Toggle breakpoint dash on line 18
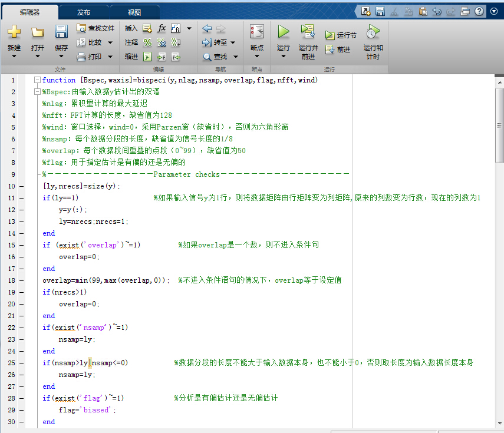This screenshot has width=504, height=433. pyautogui.click(x=22, y=281)
